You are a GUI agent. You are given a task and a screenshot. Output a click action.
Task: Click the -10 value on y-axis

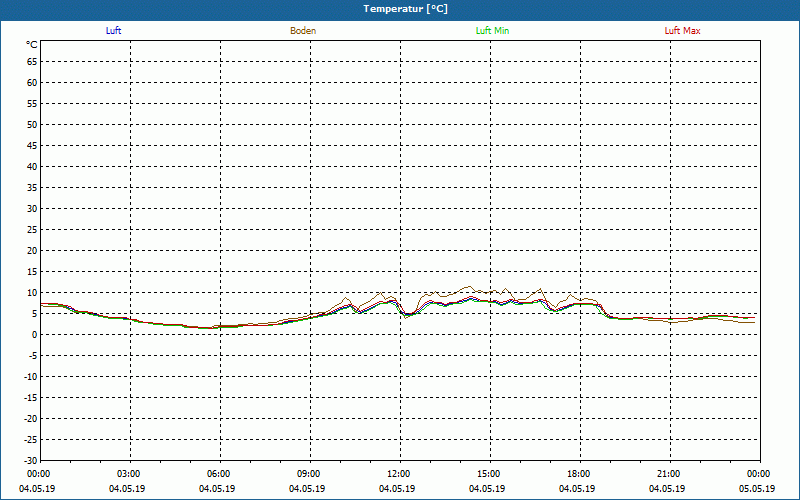point(31,377)
